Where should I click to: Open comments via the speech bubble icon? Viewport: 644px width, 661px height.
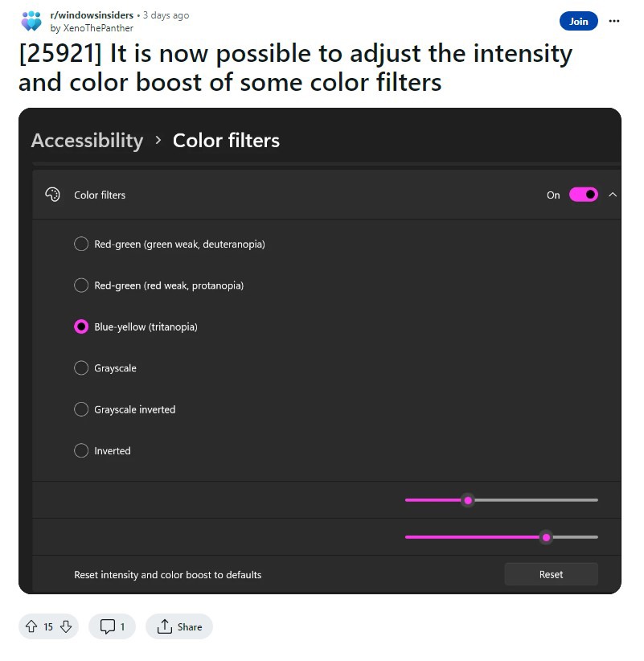[108, 626]
